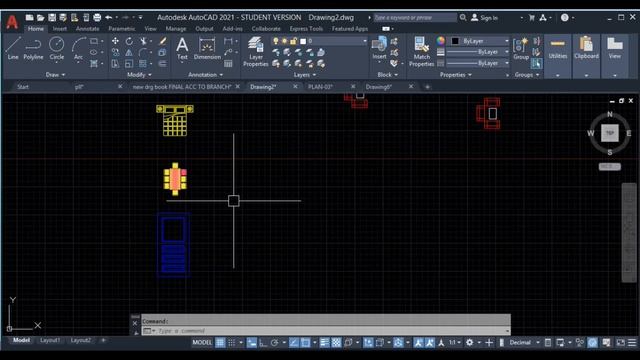Add new layout plus button
Screen dimensions: 640x360
[103, 340]
